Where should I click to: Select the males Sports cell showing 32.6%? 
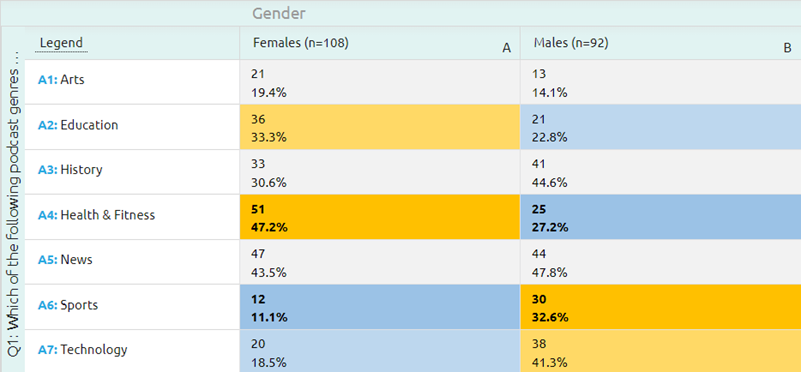point(661,307)
